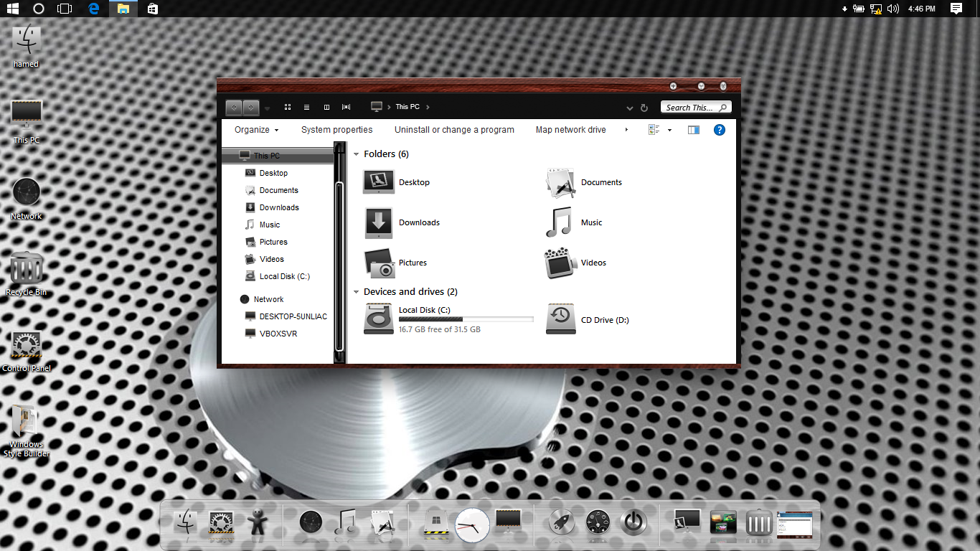
Task: Double-check Local Disk (C:) drive icon
Action: pos(378,319)
